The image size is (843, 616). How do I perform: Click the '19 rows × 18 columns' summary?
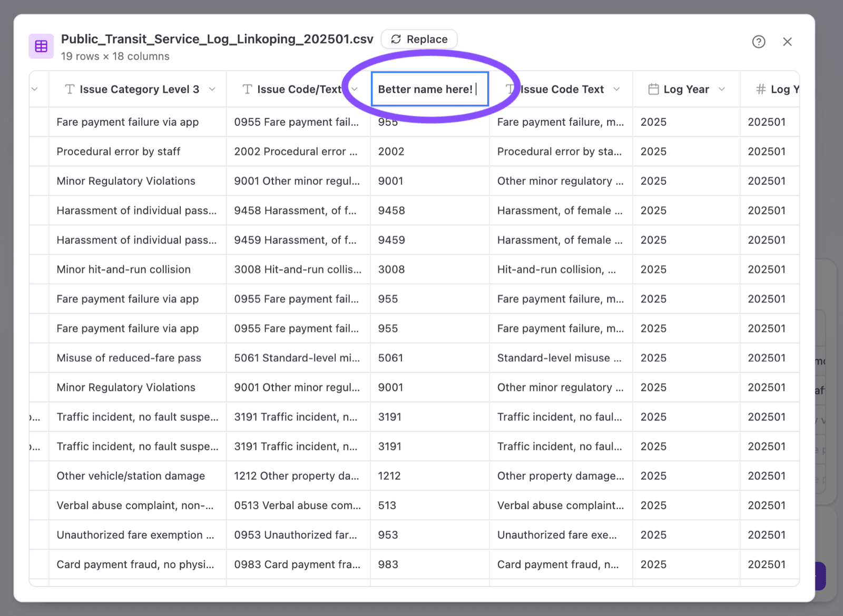tap(115, 56)
